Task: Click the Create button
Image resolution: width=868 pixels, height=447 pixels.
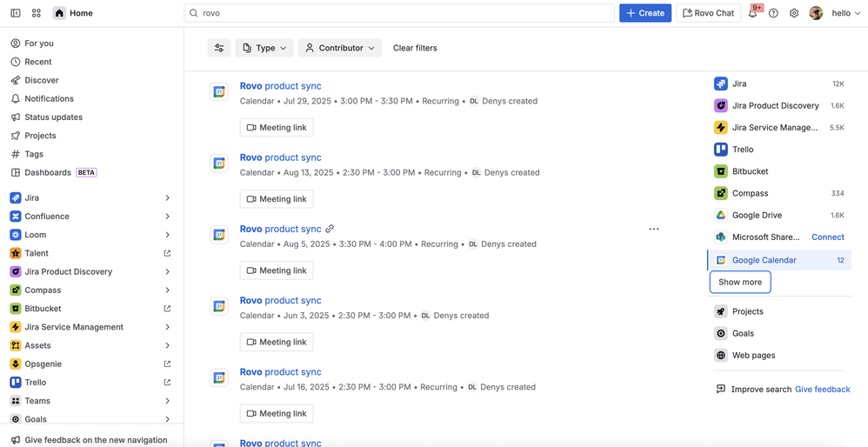Action: [644, 13]
